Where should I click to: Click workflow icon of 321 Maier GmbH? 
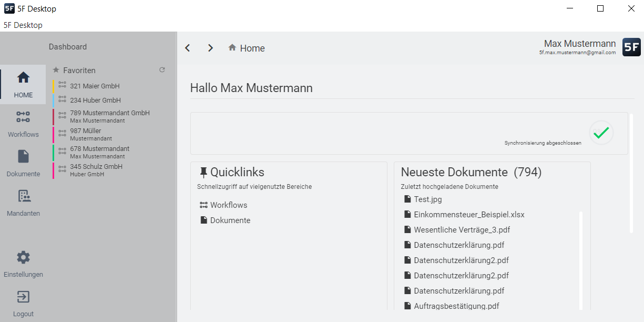point(62,84)
